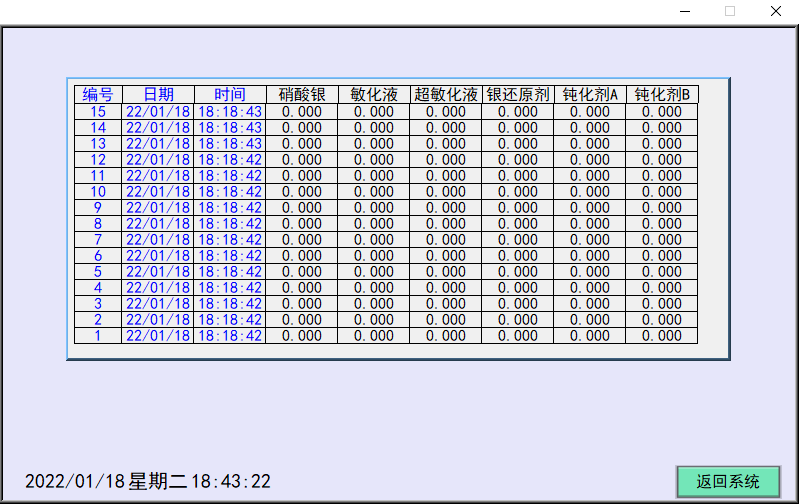This screenshot has height=504, width=799.
Task: Click the time cell of record 13
Action: pyautogui.click(x=230, y=144)
